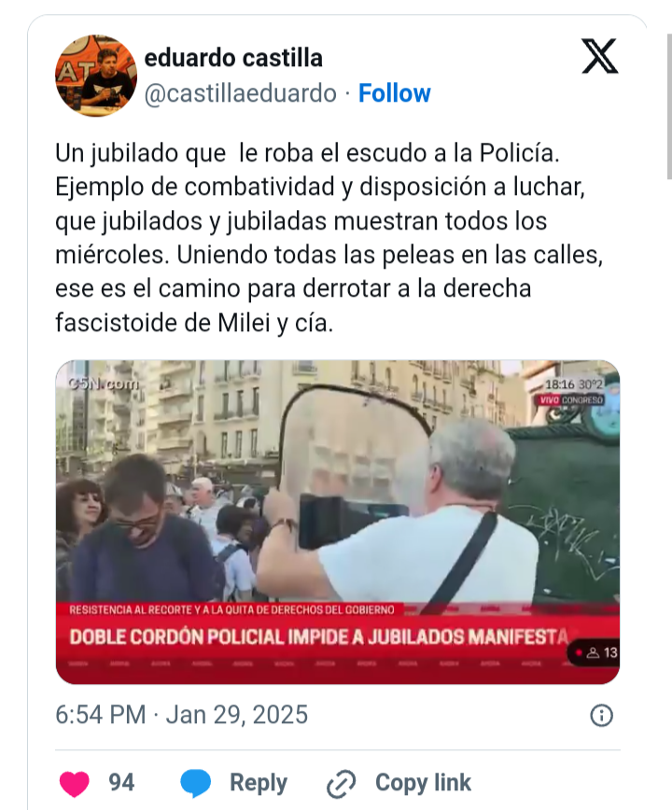Follow @castillaeduardo
Viewport: 672px width, 810px height.
coord(394,93)
